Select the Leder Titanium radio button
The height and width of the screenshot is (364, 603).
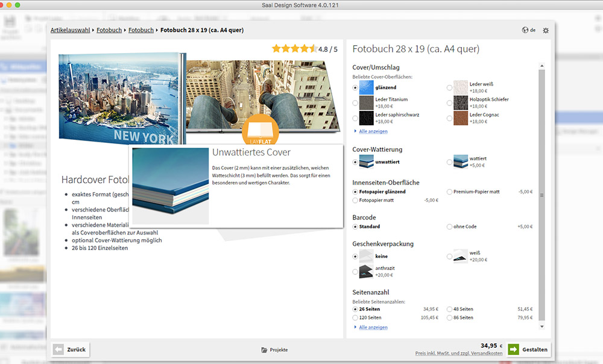[355, 103]
